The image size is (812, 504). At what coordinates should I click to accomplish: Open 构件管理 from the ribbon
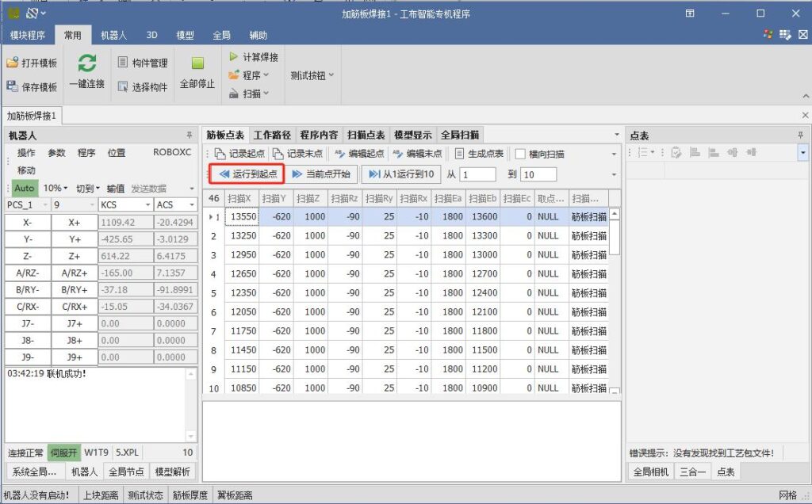point(143,63)
